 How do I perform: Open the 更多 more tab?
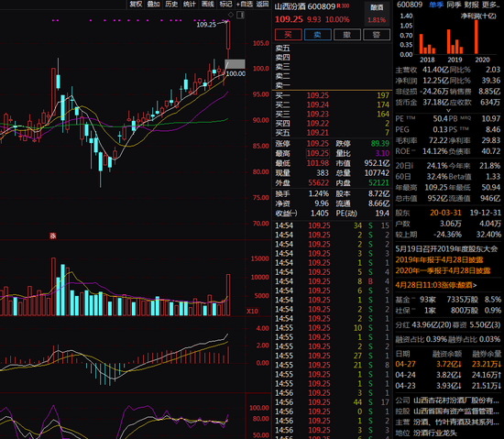(x=491, y=5)
